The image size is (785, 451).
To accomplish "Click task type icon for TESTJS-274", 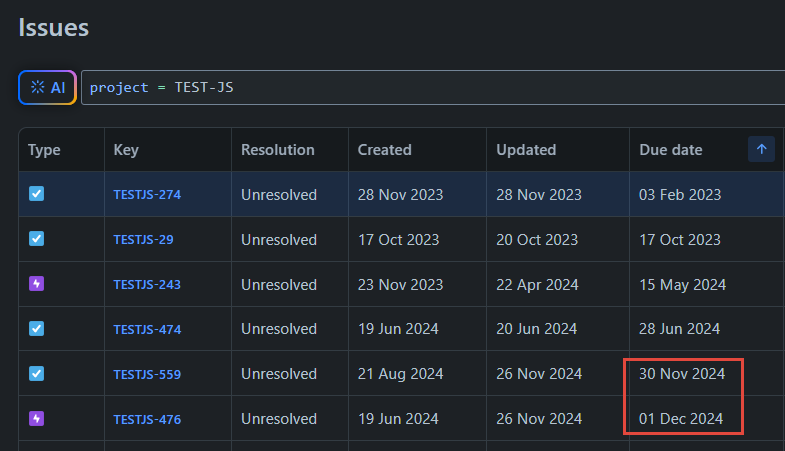I will 37,194.
